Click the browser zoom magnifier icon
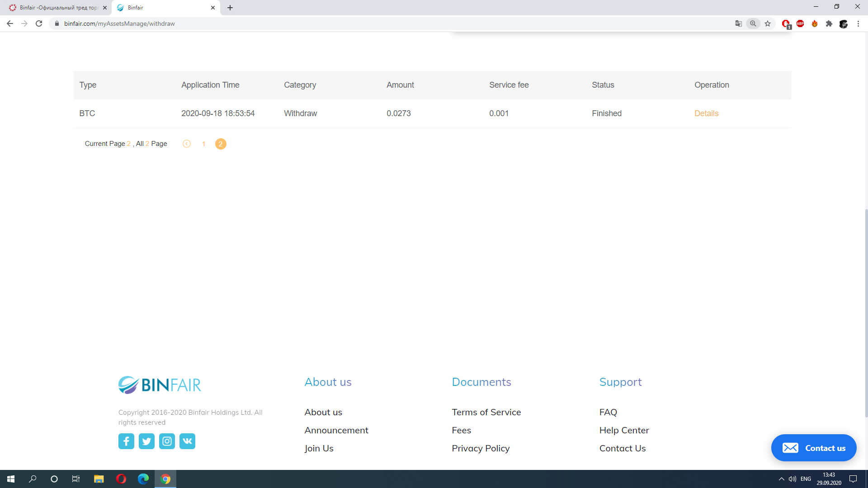Viewport: 868px width, 488px height. [x=753, y=23]
